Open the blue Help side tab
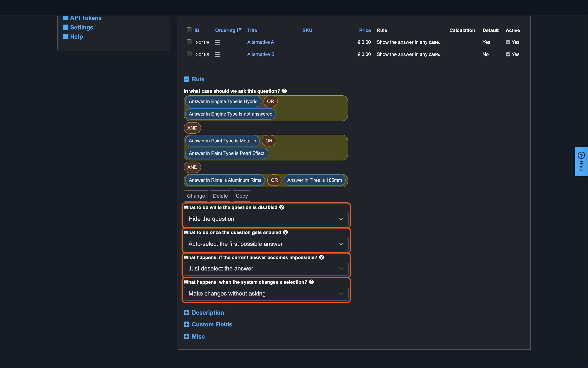588x368 pixels. (581, 161)
